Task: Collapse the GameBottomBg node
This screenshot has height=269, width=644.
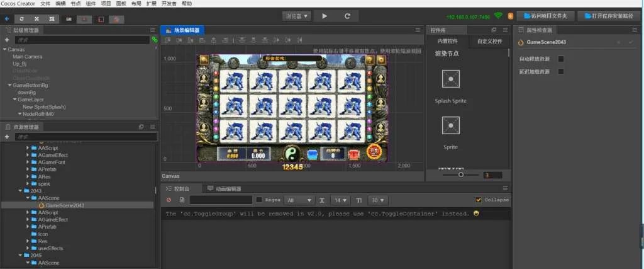Action: coord(9,85)
